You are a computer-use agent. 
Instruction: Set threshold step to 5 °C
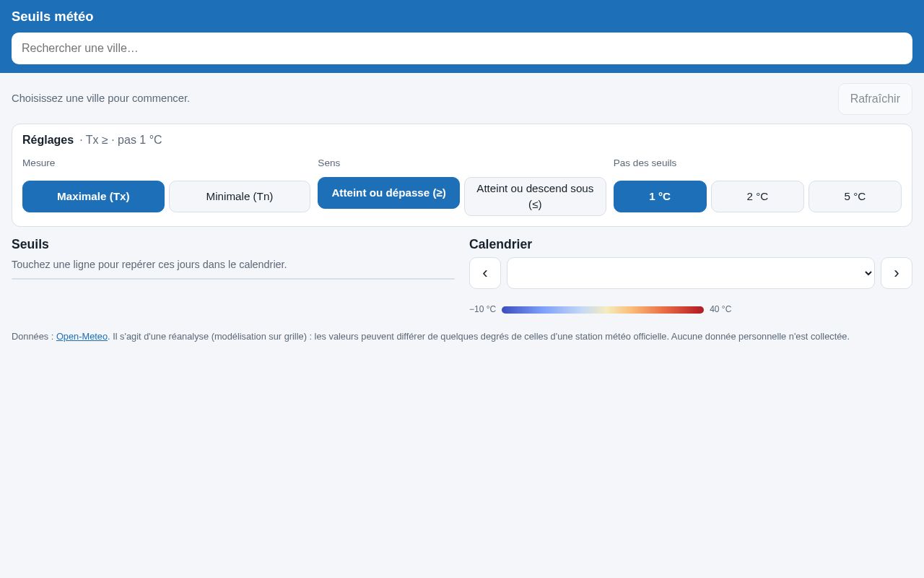pos(855,197)
